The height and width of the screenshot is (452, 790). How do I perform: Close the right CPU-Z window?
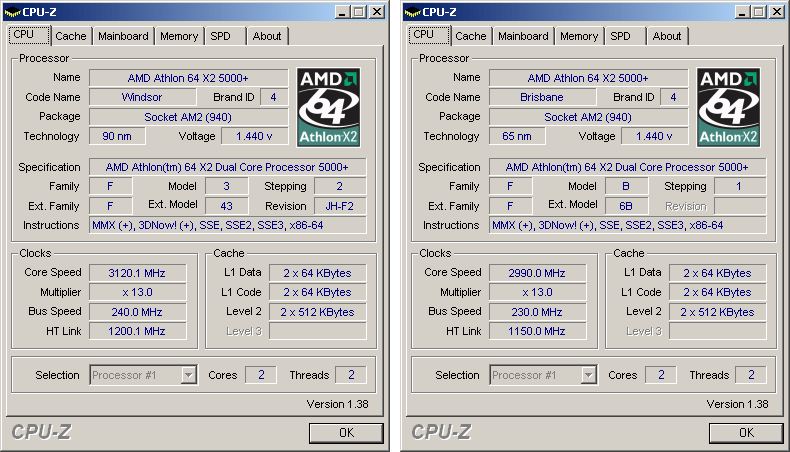coord(777,12)
